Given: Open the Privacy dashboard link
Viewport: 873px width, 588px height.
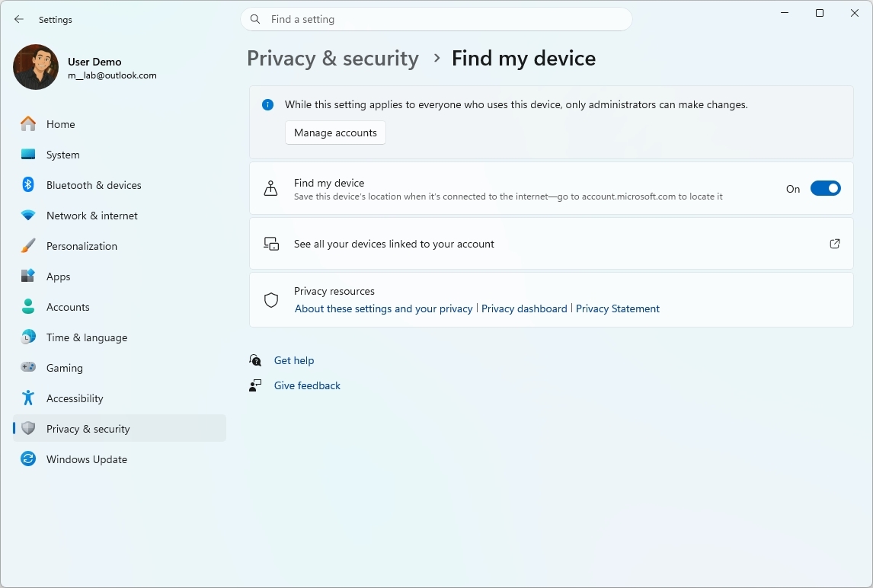Looking at the screenshot, I should point(524,308).
